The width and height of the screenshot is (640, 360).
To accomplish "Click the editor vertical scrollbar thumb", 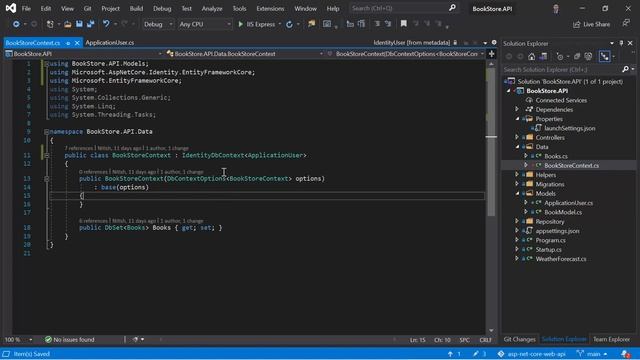I will coord(491,142).
